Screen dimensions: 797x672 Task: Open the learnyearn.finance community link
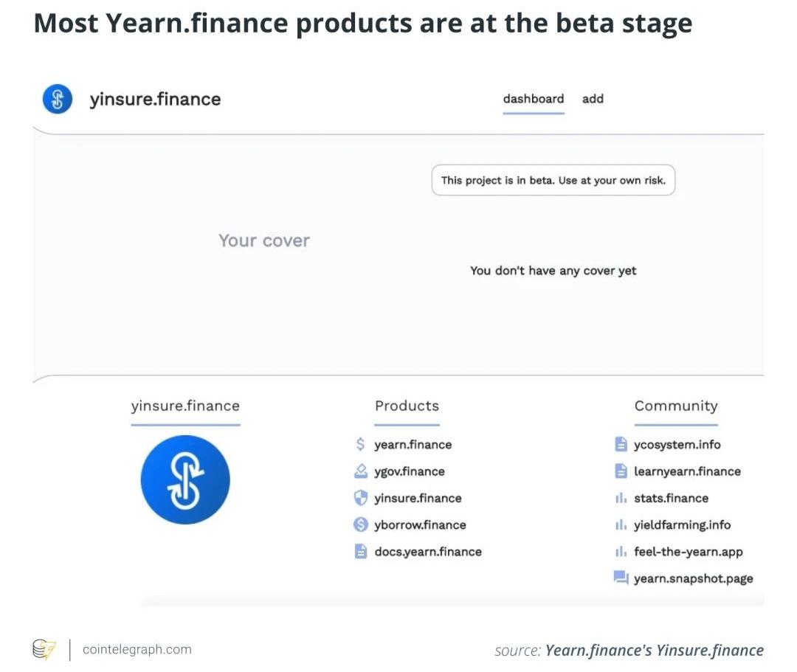coord(687,471)
